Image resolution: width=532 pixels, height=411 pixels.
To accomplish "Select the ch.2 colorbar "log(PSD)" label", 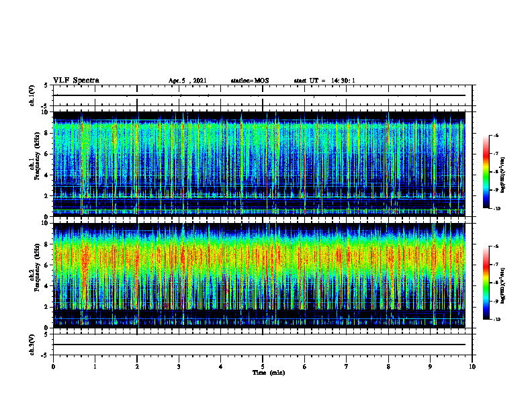I will coord(503,285).
